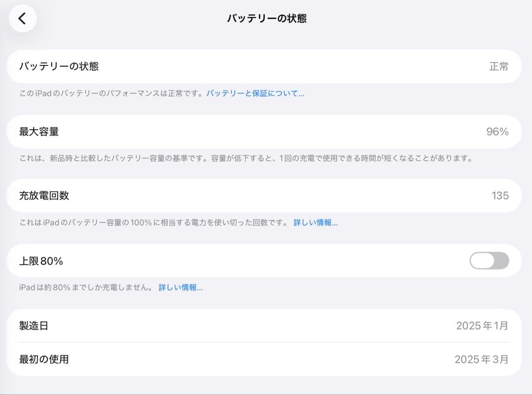This screenshot has height=395, width=532.
Task: Tap the 96% maximum capacity value
Action: [497, 132]
